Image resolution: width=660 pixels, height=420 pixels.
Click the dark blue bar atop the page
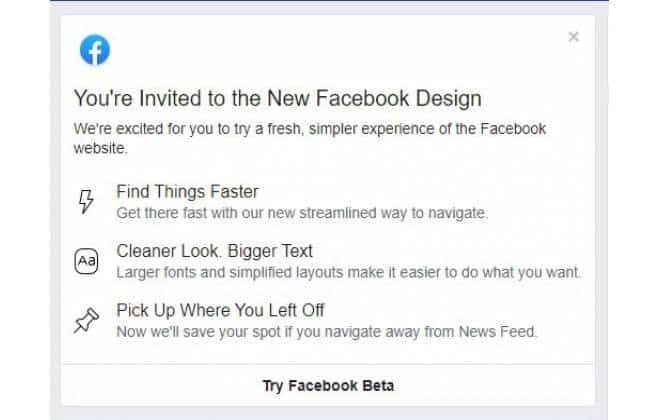tap(329, 1)
